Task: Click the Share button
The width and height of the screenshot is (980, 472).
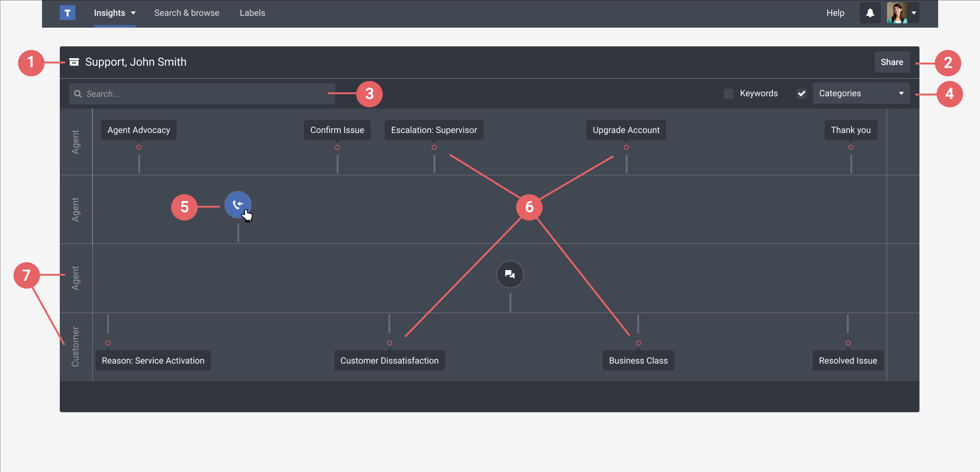Action: [x=892, y=62]
